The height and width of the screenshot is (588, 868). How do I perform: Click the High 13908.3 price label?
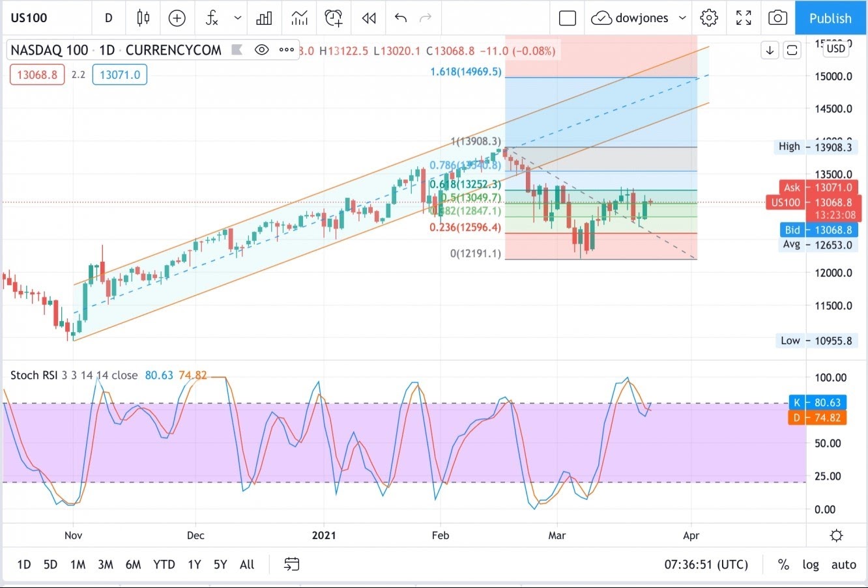coord(815,147)
